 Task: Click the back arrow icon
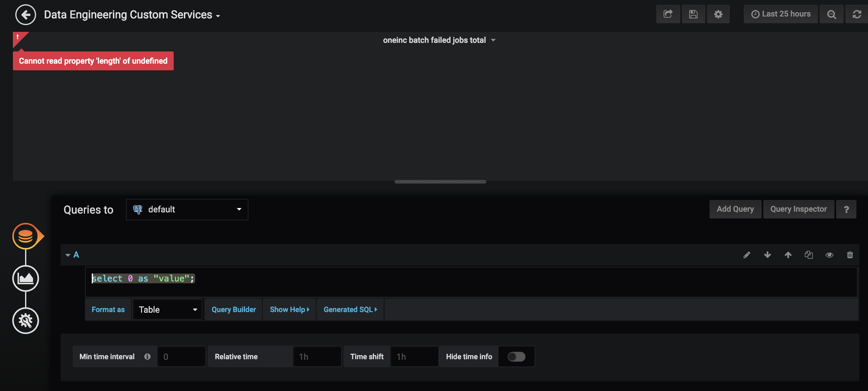(25, 15)
